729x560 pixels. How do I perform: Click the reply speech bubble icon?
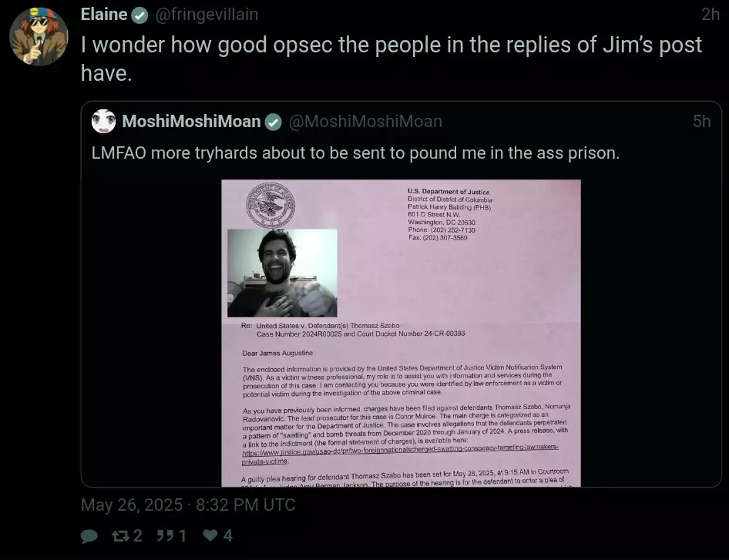(x=89, y=536)
